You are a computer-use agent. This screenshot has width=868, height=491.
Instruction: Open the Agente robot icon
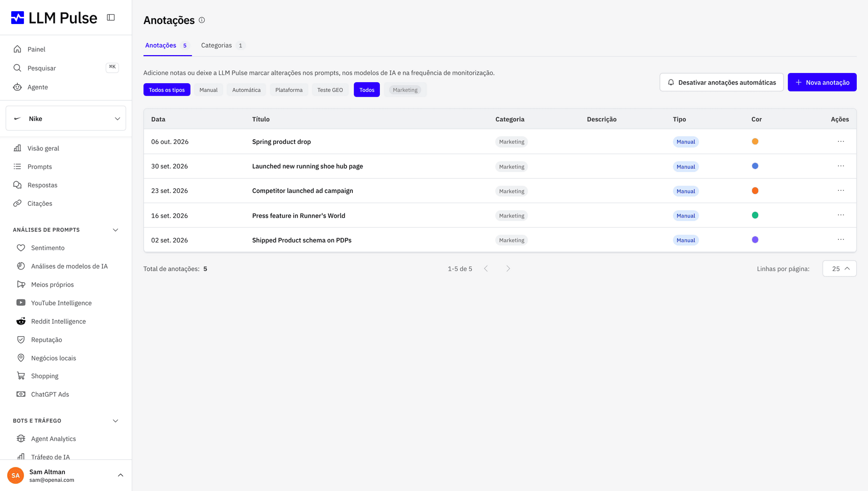(17, 87)
